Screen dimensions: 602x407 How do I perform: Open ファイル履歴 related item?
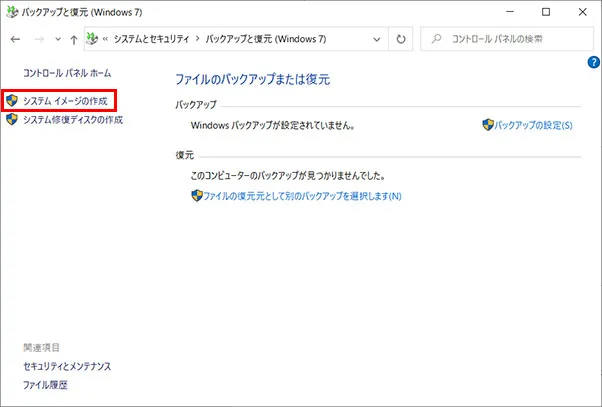[45, 385]
